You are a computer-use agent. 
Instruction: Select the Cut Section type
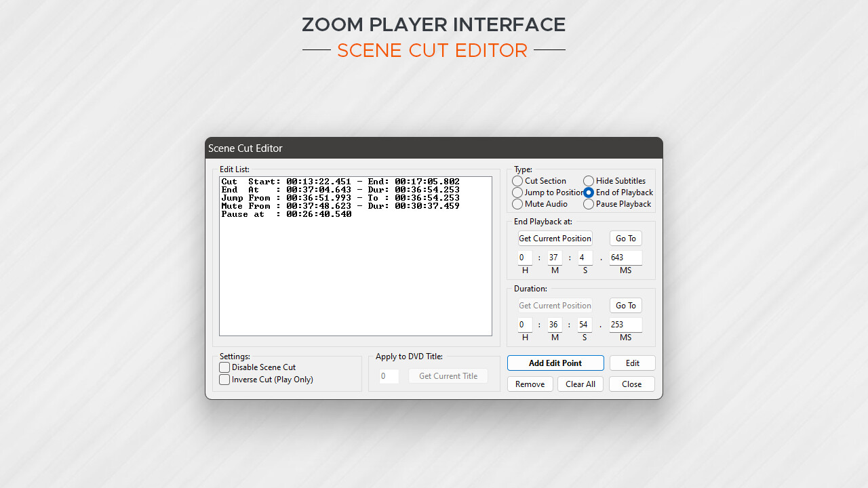[517, 181]
